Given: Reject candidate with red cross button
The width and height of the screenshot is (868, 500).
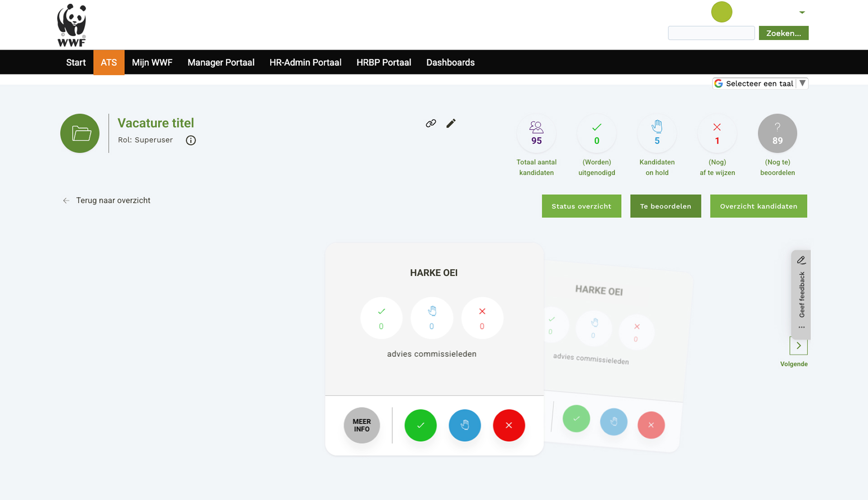Looking at the screenshot, I should (509, 425).
